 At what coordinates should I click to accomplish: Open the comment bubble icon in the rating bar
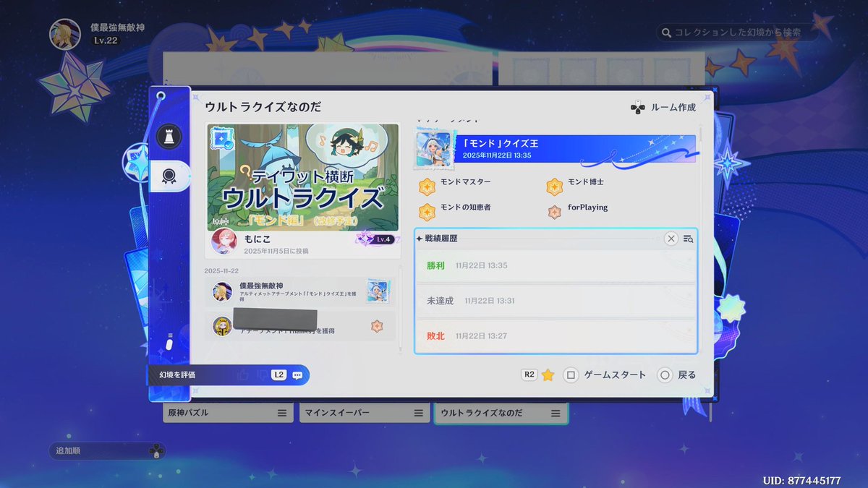point(298,375)
